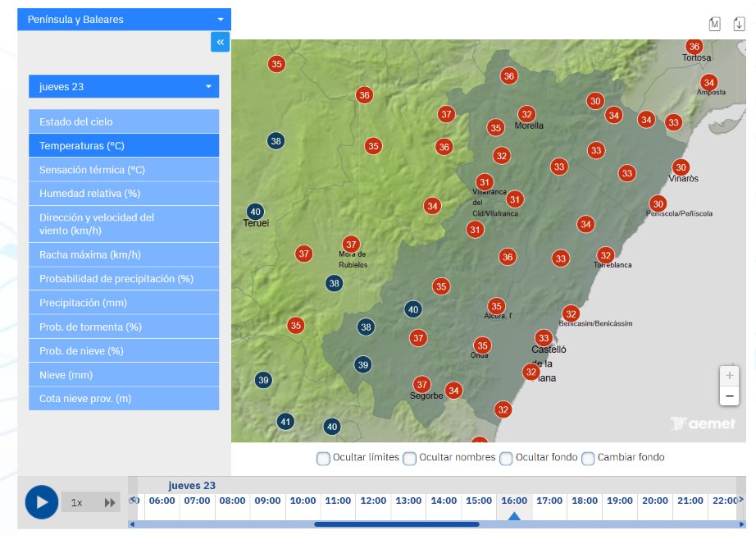
Task: Zoom out the map with minus
Action: click(x=730, y=396)
